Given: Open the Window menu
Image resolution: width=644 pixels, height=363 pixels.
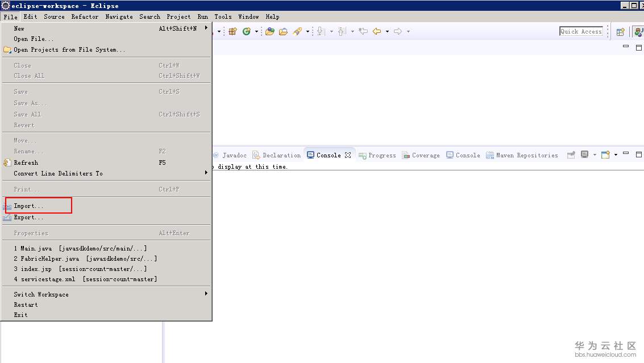Looking at the screenshot, I should pyautogui.click(x=248, y=17).
